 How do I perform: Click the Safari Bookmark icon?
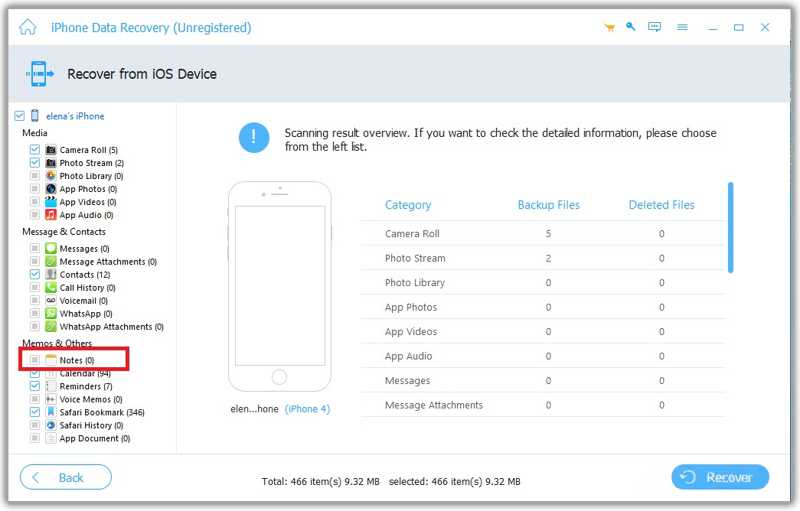click(51, 412)
